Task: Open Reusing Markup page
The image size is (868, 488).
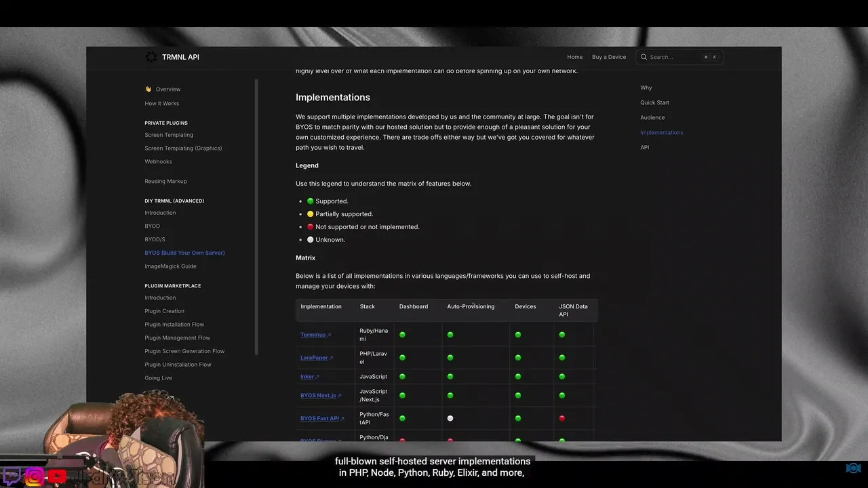Action: pyautogui.click(x=165, y=181)
